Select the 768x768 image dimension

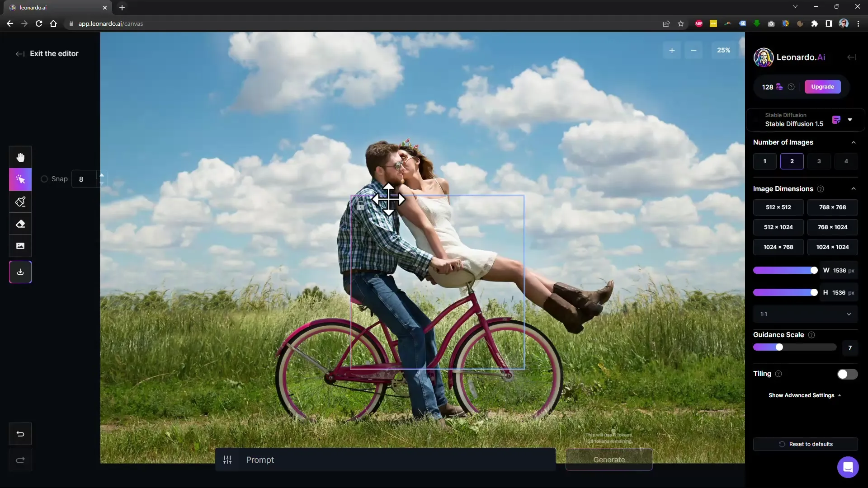coord(832,207)
